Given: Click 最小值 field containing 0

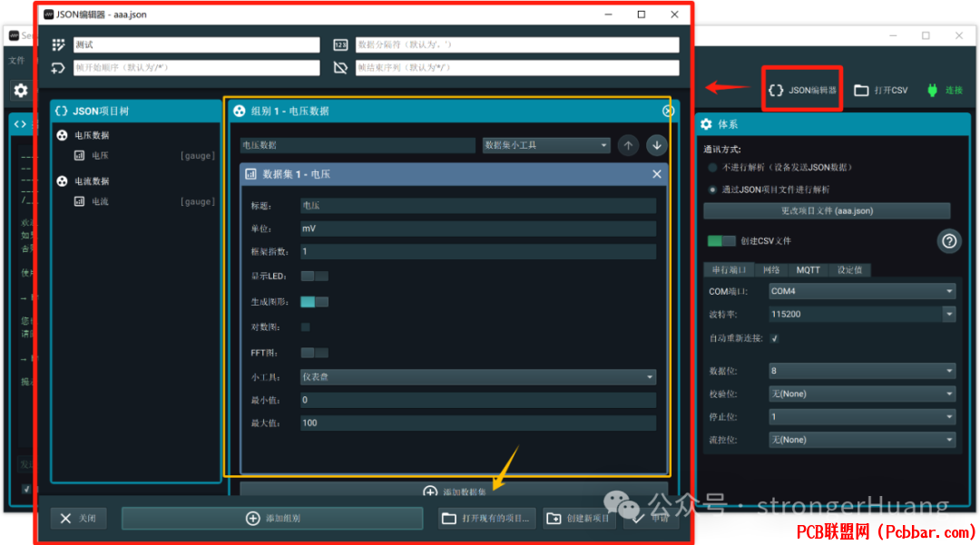Looking at the screenshot, I should pos(478,400).
